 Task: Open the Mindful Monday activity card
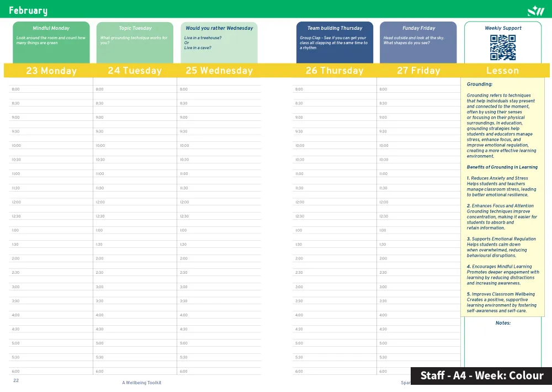coord(51,42)
